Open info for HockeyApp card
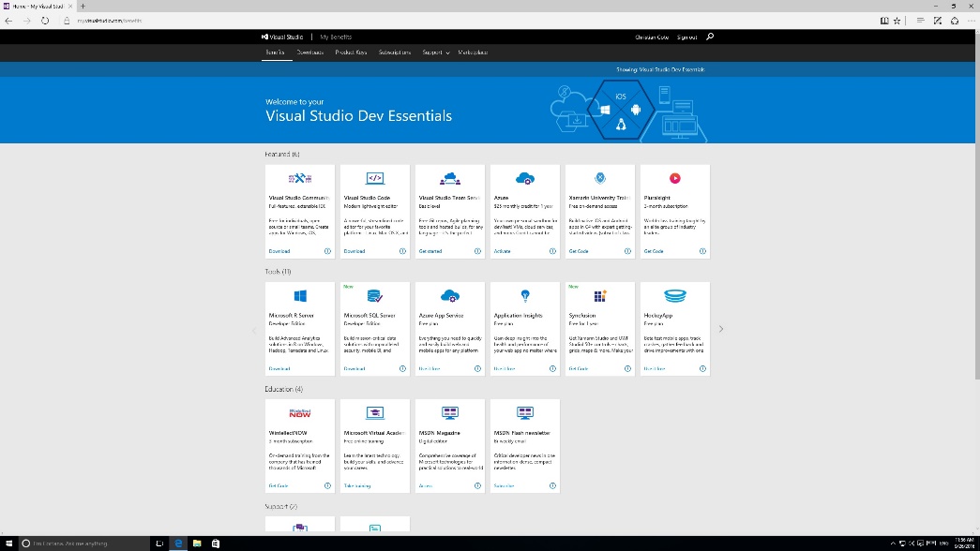The height and width of the screenshot is (551, 980). 702,368
